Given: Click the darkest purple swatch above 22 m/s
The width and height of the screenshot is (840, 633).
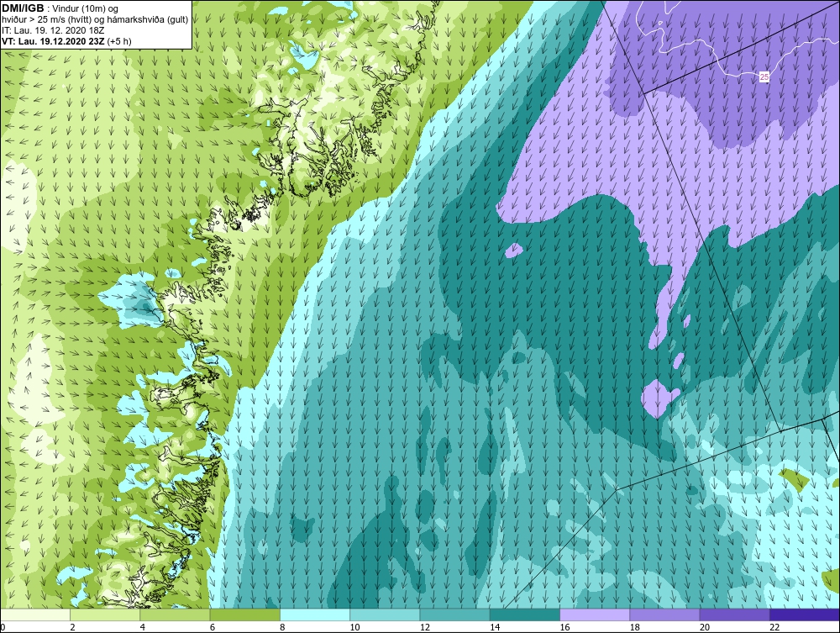Looking at the screenshot, I should [805, 615].
